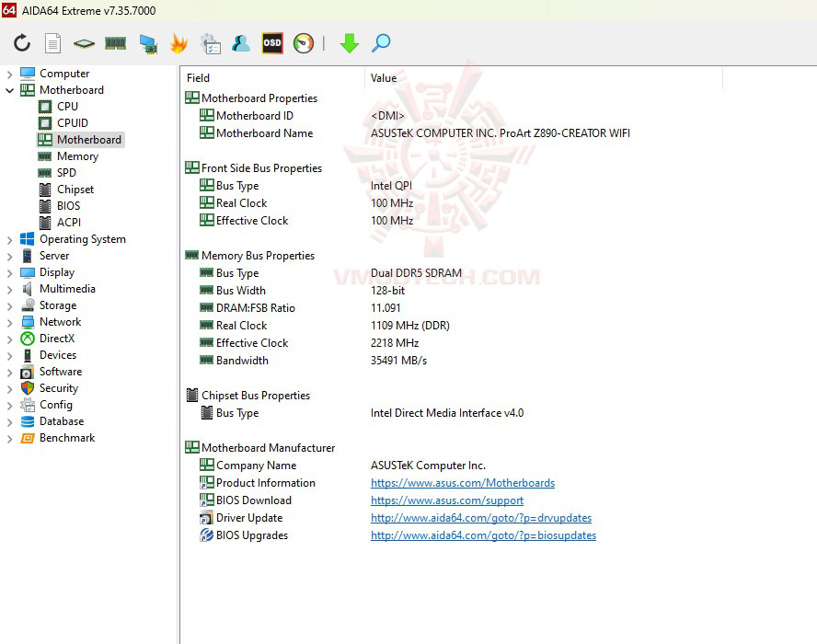Click the motherboard chip toolbar icon
The width and height of the screenshot is (817, 644).
84,43
